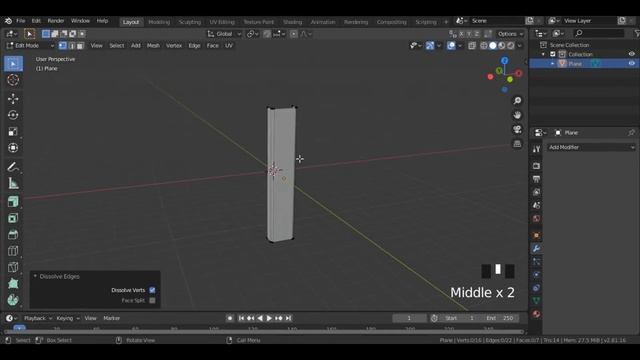Select the Annotate tool
The height and width of the screenshot is (360, 640).
pos(13,167)
